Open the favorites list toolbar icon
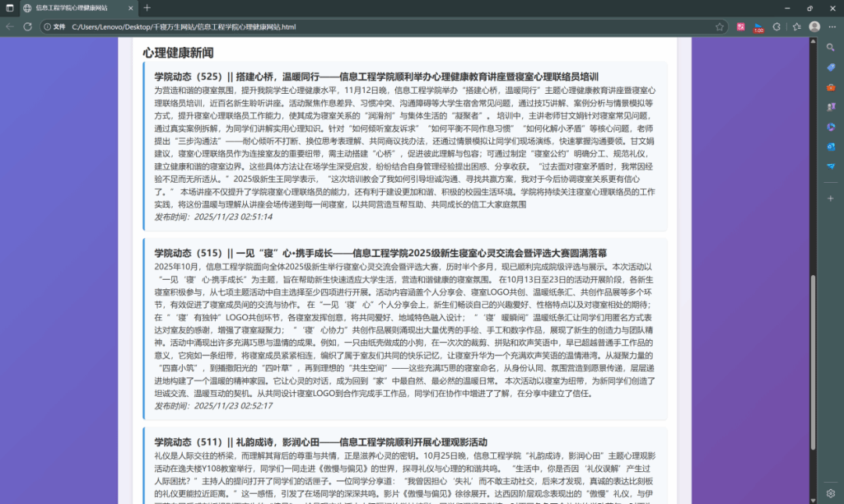 tap(796, 27)
